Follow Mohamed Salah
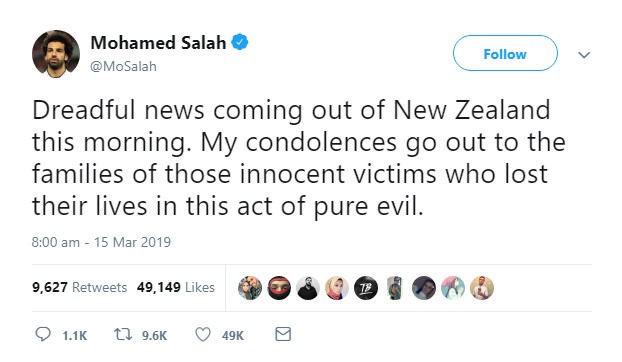The height and width of the screenshot is (362, 622). point(505,53)
